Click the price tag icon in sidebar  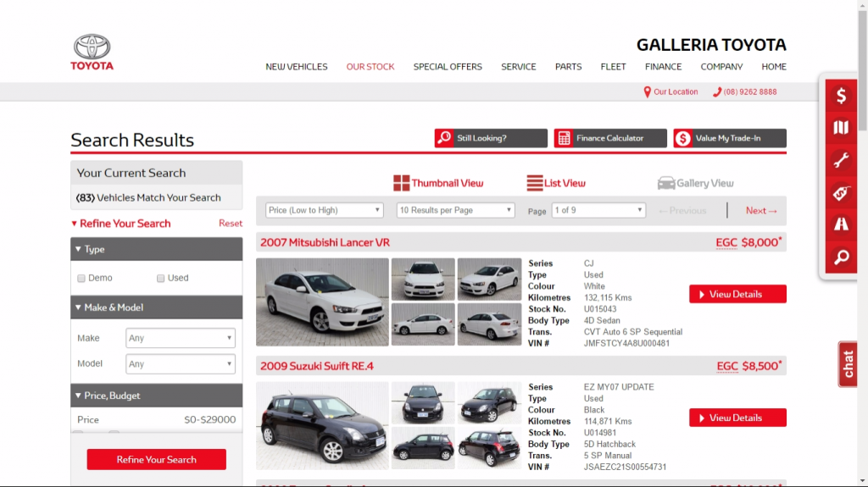(841, 192)
